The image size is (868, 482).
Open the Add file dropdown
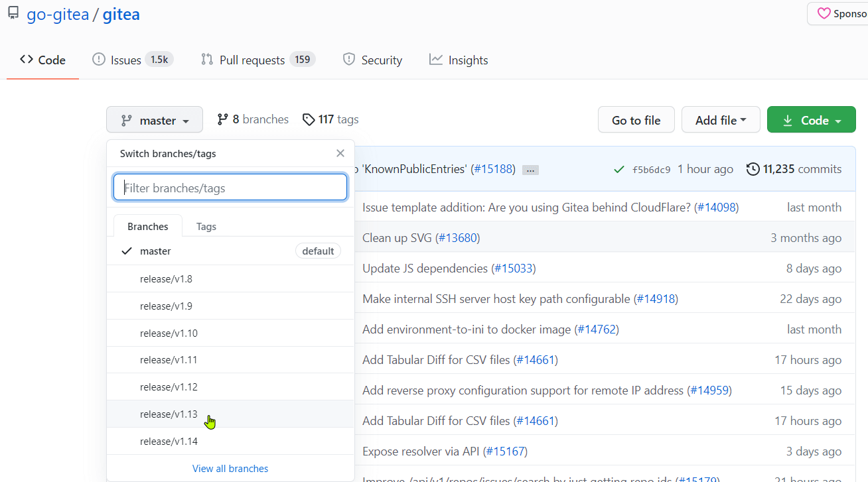(720, 120)
